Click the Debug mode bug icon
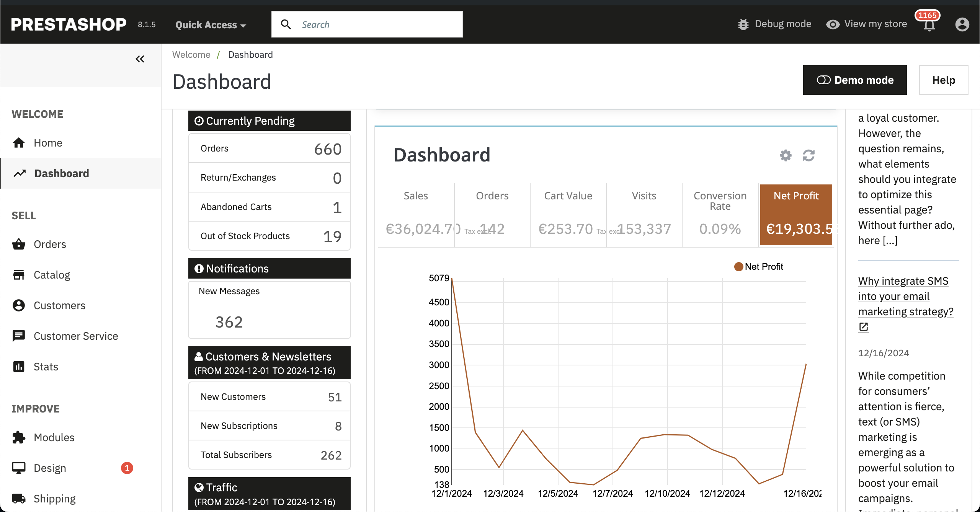Viewport: 980px width, 512px height. pyautogui.click(x=743, y=24)
